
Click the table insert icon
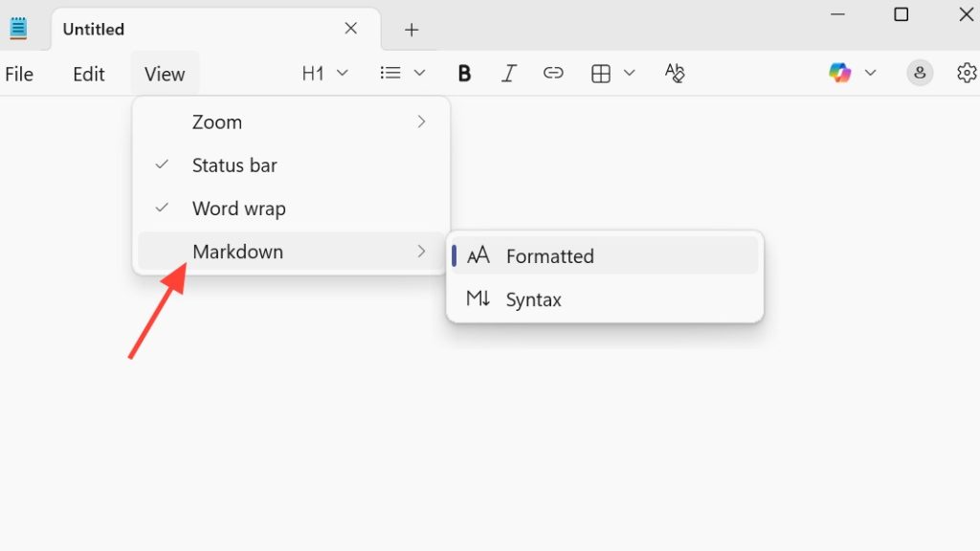(x=601, y=74)
